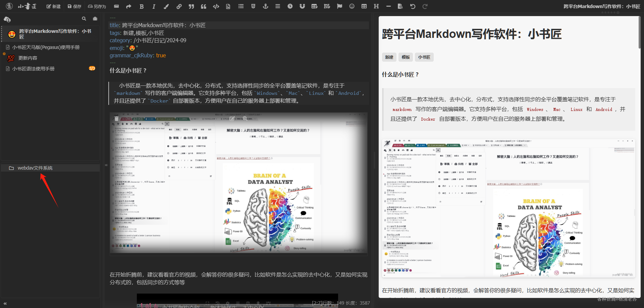This screenshot has height=308, width=644.
Task: Click the left-quote icon
Action: point(204,6)
